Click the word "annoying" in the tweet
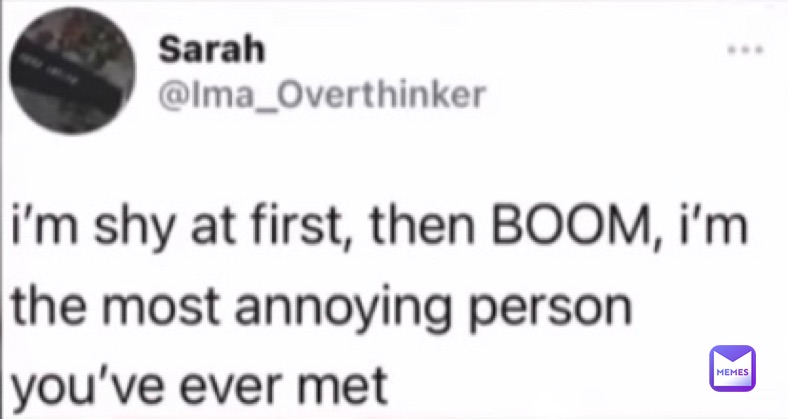 [x=343, y=310]
